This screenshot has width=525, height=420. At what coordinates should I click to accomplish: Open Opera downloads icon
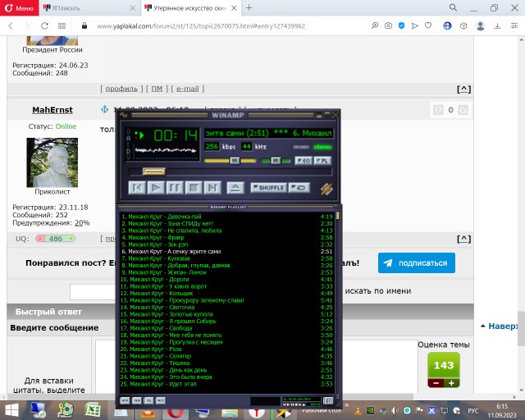coord(497,25)
